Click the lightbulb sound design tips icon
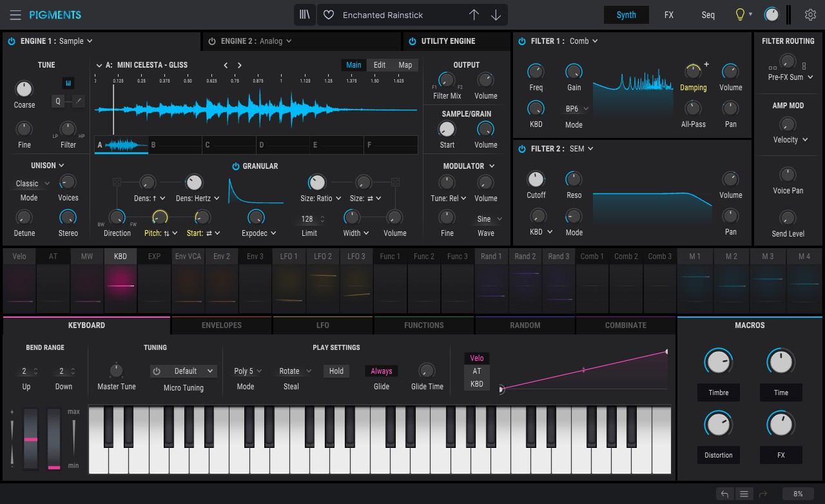This screenshot has width=825, height=504. 741,15
